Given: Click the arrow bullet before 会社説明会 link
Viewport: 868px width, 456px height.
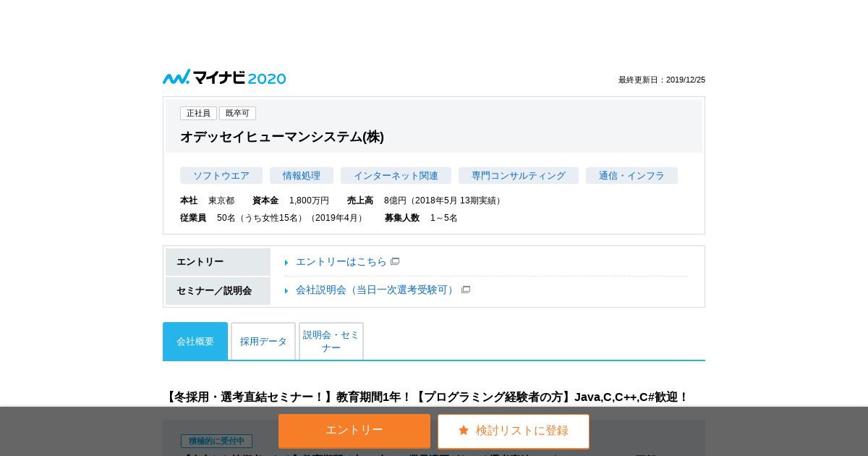Looking at the screenshot, I should click(x=286, y=290).
